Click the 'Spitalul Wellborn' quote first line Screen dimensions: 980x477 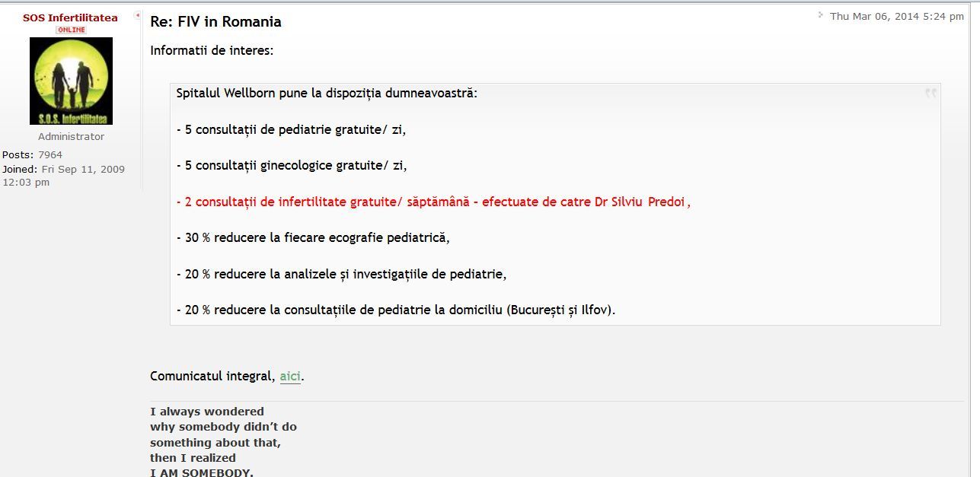click(x=326, y=94)
